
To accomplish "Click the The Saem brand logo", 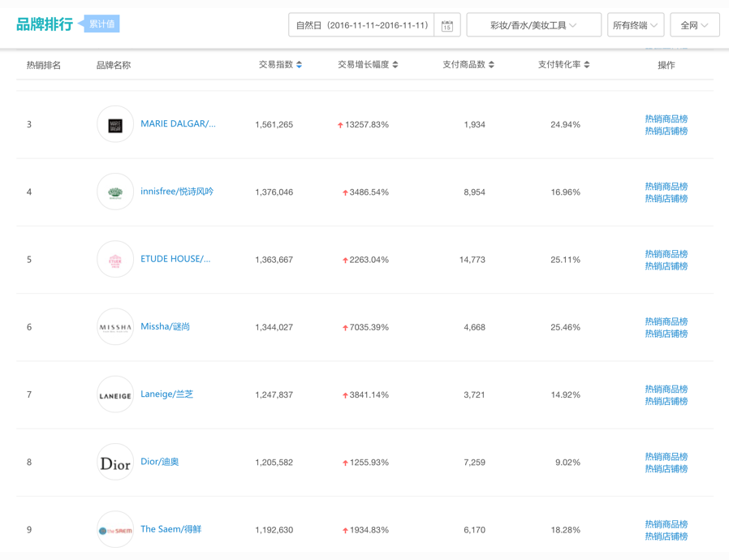I will (x=115, y=530).
